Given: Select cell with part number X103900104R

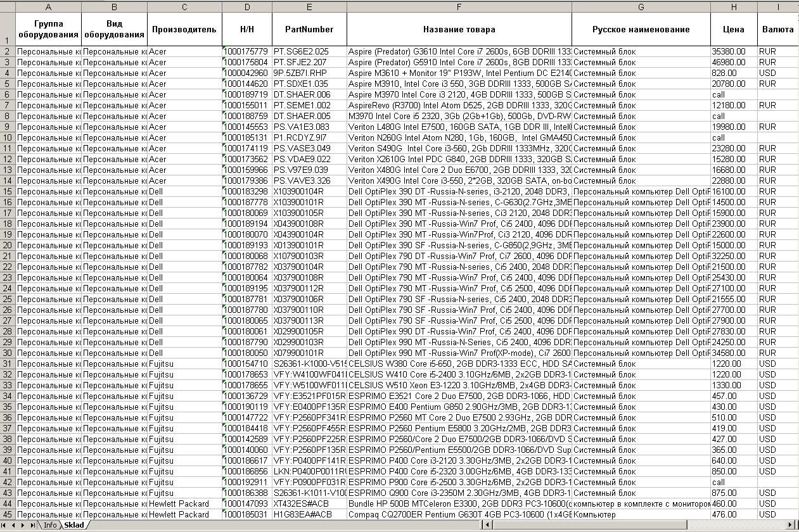Looking at the screenshot, I should coord(309,191).
